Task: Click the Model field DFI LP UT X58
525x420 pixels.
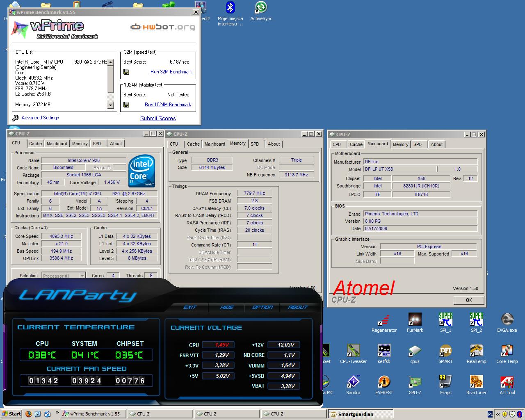Action: [x=399, y=169]
